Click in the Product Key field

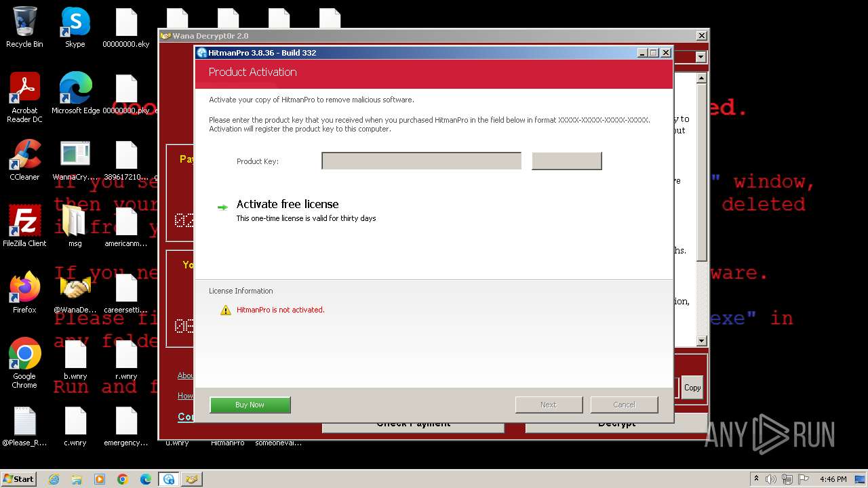421,161
